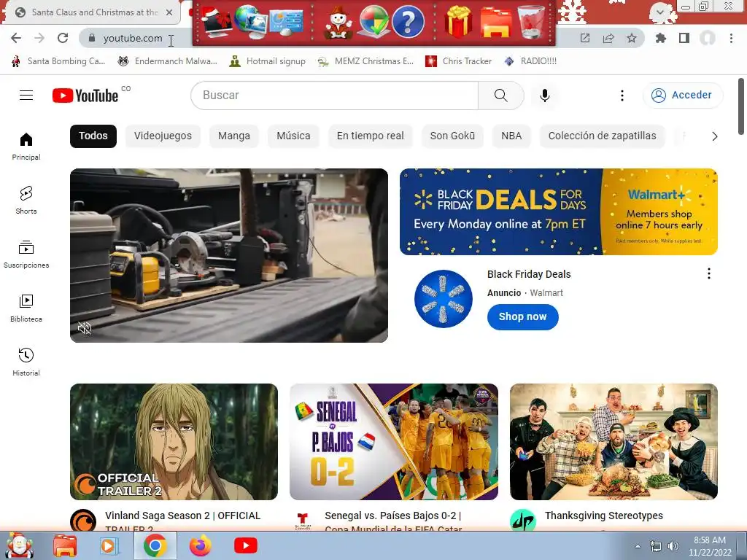Image resolution: width=747 pixels, height=560 pixels.
Task: Open YouTube settings three-dot menu
Action: point(622,96)
